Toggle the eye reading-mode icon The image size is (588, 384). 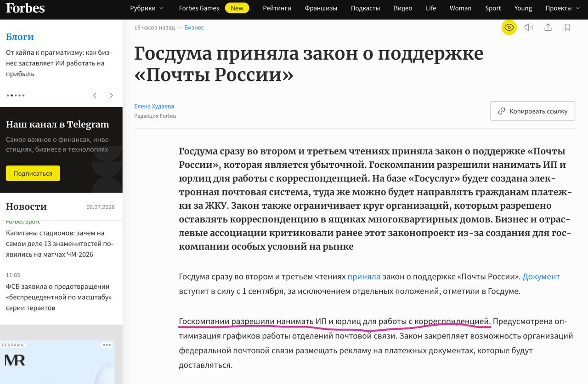click(509, 28)
